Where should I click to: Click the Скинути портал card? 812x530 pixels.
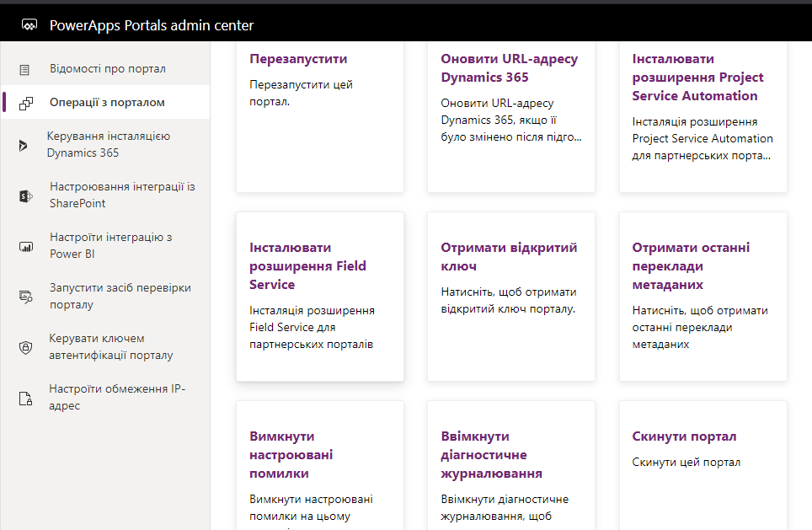tap(702, 465)
